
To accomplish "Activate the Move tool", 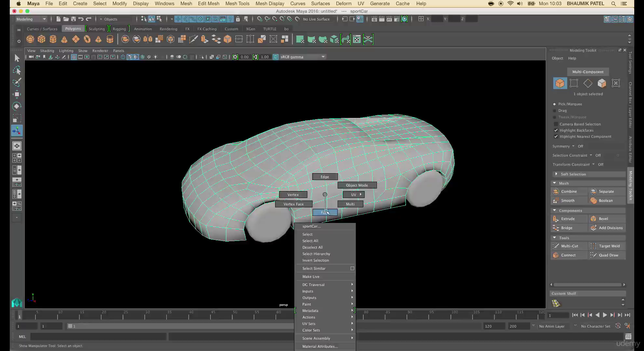I will pos(17,94).
